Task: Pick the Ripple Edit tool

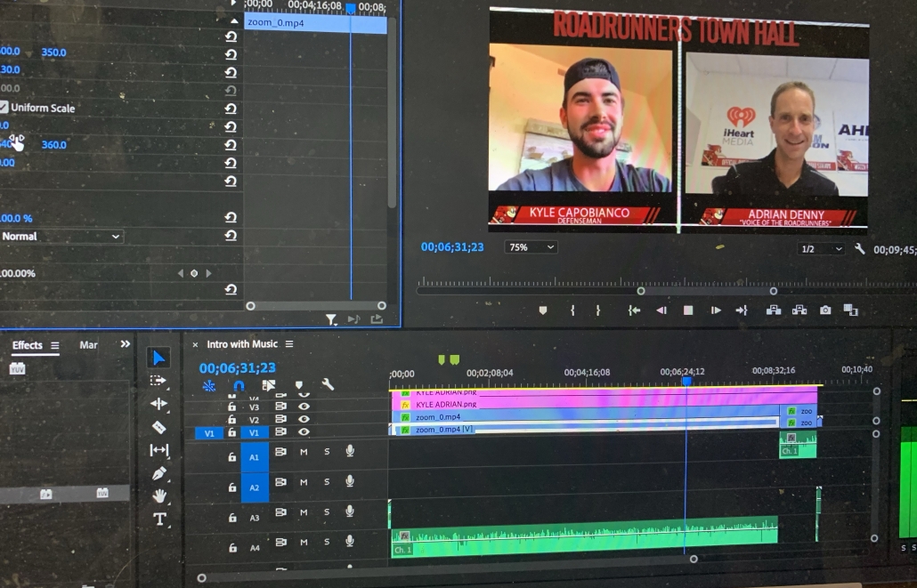Action: (x=158, y=403)
